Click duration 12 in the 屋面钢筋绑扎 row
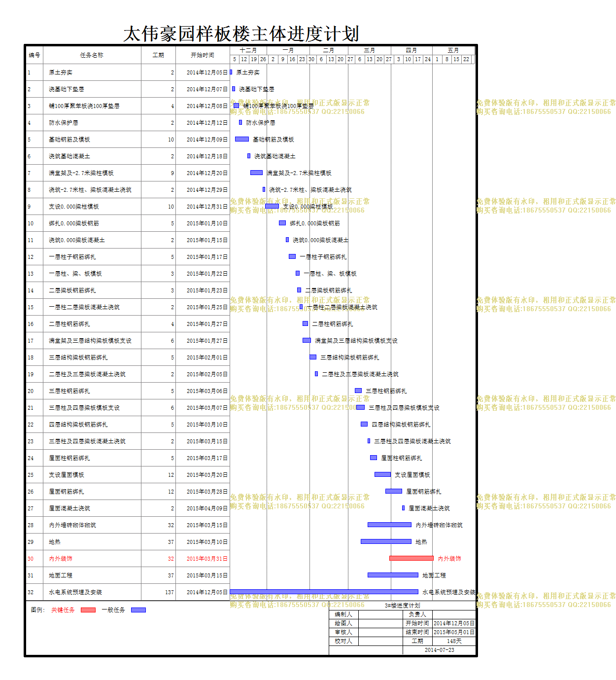This screenshot has height=680, width=616. 171,492
